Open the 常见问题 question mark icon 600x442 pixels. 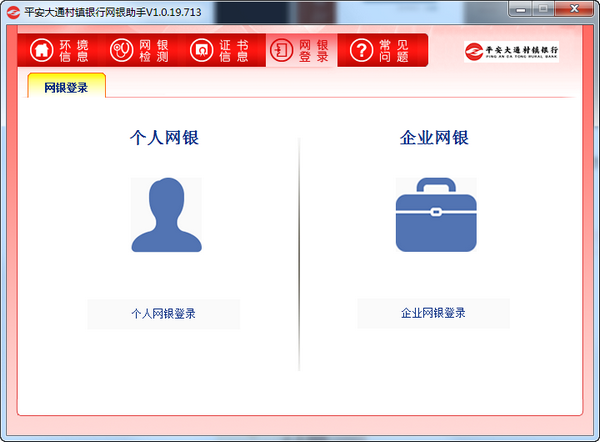point(361,50)
